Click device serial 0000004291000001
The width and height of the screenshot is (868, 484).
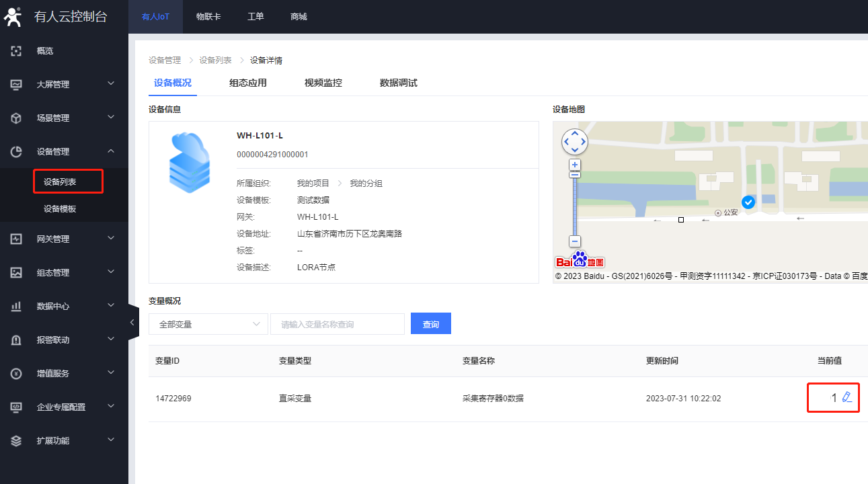(x=272, y=155)
